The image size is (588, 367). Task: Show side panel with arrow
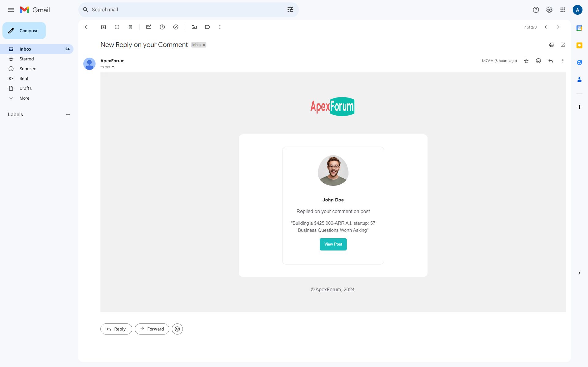click(x=579, y=273)
